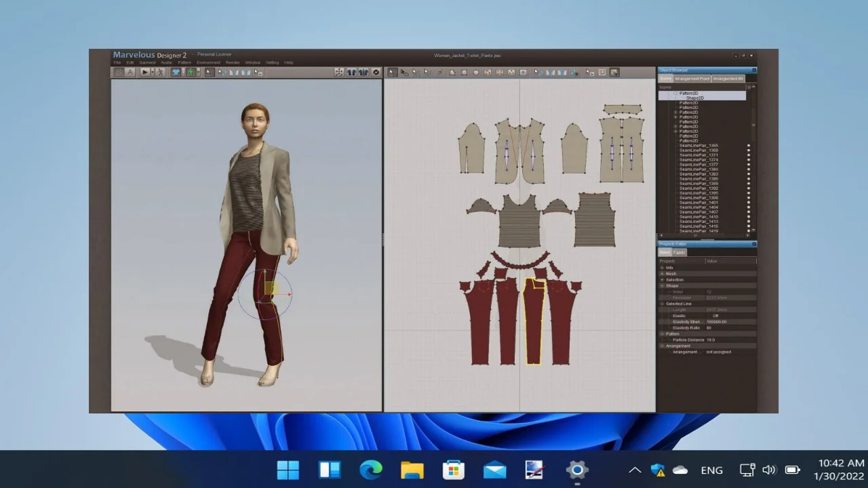This screenshot has width=868, height=488.
Task: Pick the Create Circle tool in 2D toolbar
Action: coord(476,72)
